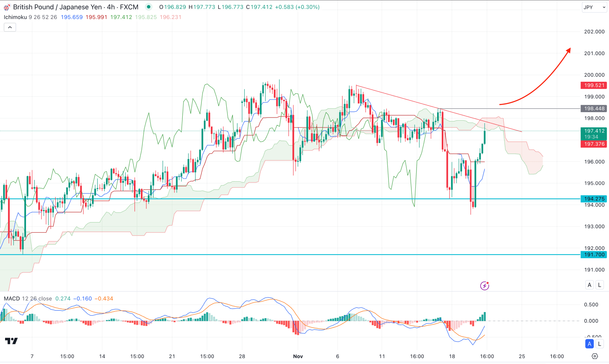This screenshot has width=609, height=364.
Task: Click the 18 date label on the time axis
Action: click(452, 356)
